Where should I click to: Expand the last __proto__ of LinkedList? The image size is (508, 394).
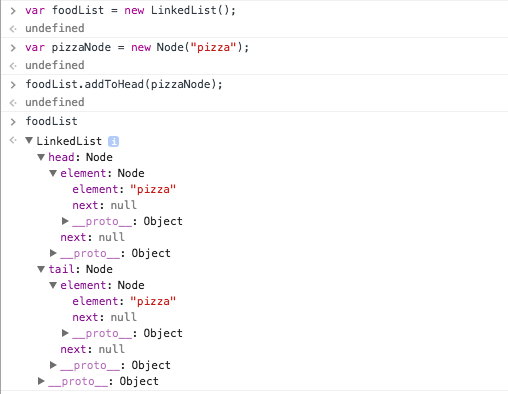pos(41,381)
